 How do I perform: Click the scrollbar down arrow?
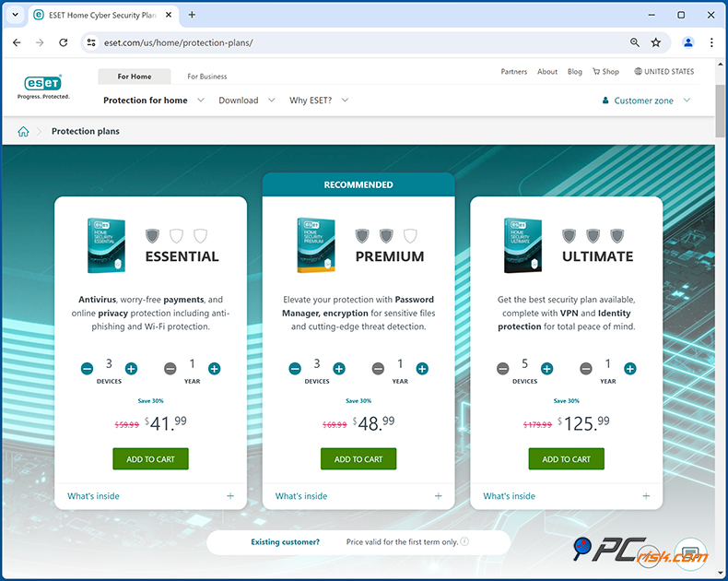coord(720,573)
